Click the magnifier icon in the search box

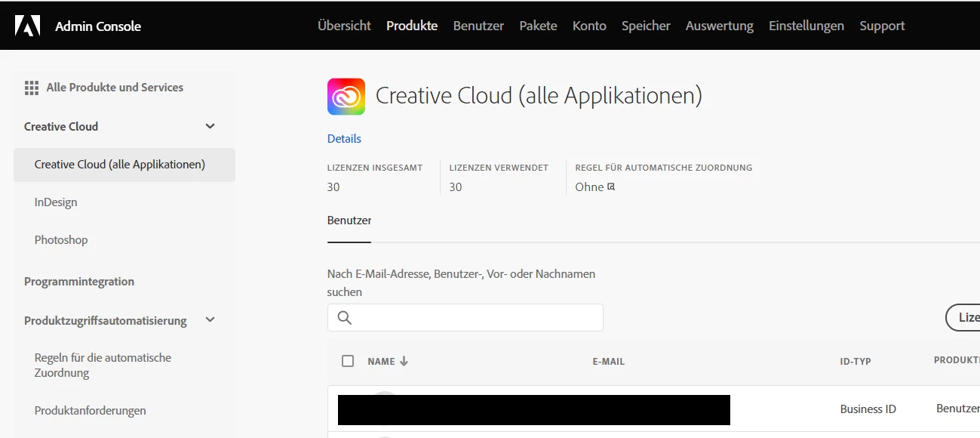345,318
